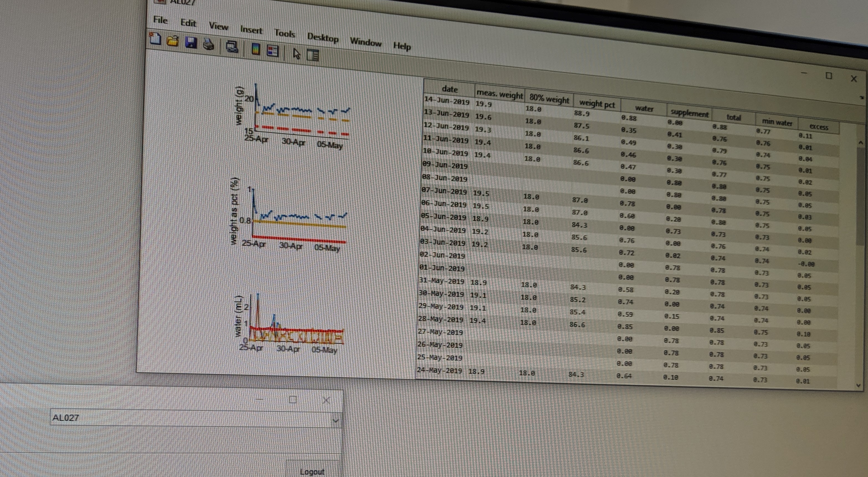868x477 pixels.
Task: Insert Colorbar using the rainbow icon
Action: coord(256,50)
